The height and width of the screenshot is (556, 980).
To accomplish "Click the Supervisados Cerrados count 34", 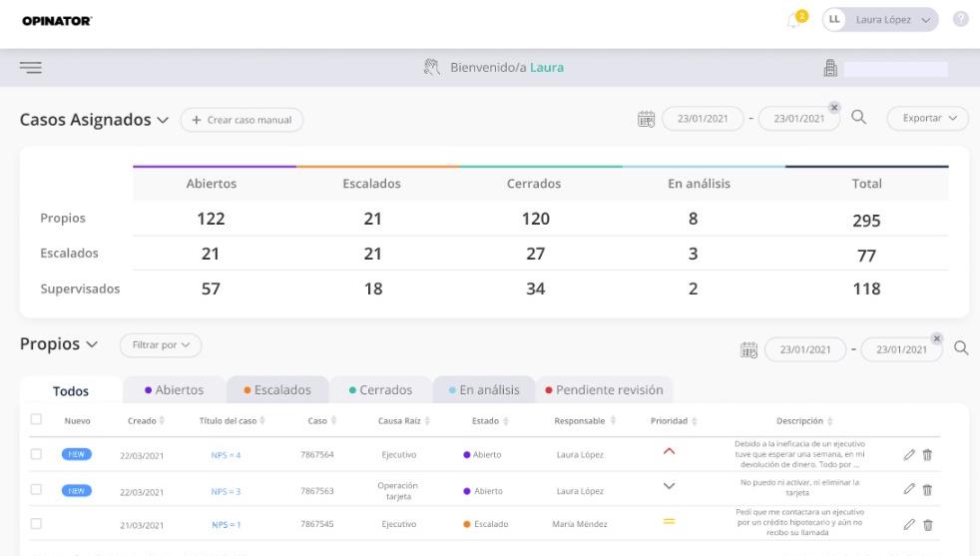I will point(536,288).
